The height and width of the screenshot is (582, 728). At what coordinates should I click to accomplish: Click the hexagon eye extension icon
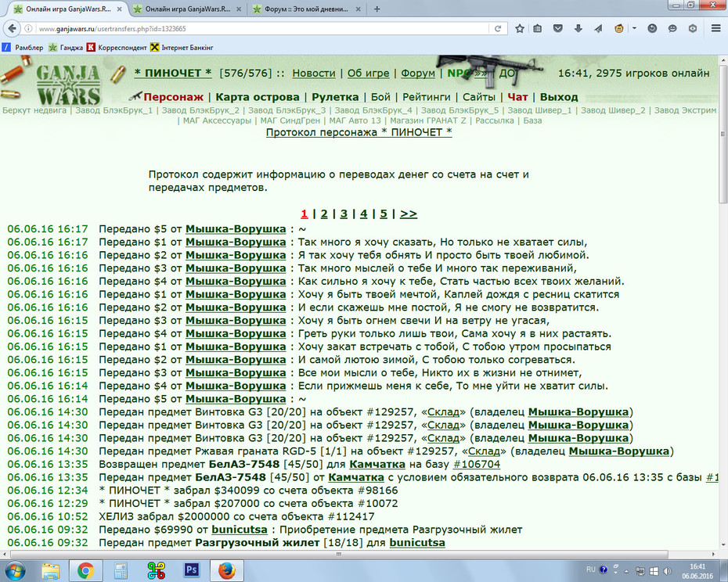click(692, 28)
